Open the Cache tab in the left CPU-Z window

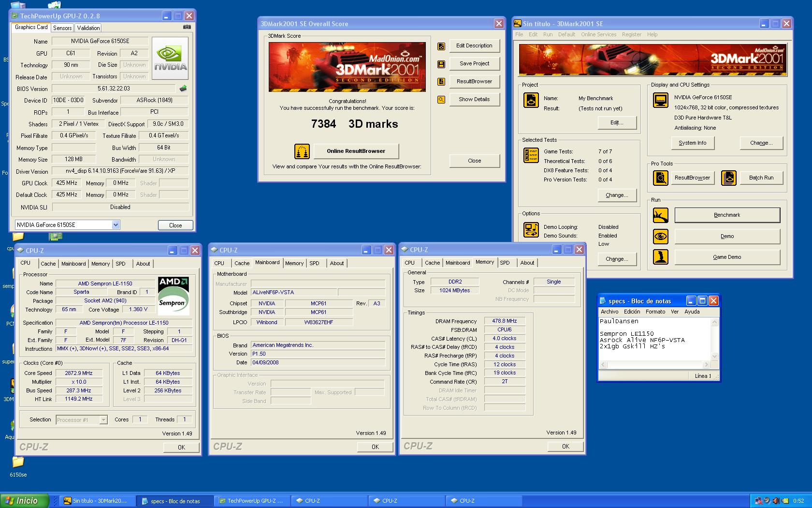tap(48, 264)
